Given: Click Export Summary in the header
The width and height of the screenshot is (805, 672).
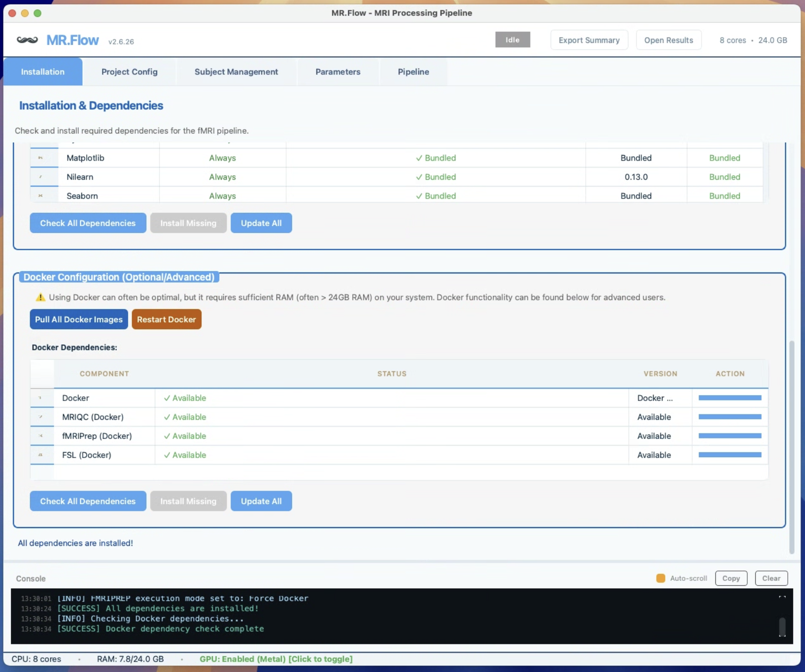Looking at the screenshot, I should 589,40.
